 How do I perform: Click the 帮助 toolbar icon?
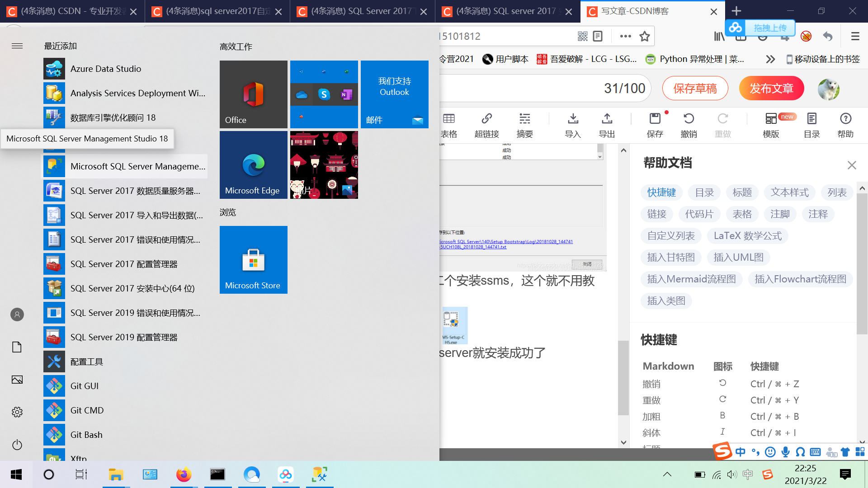pyautogui.click(x=846, y=125)
